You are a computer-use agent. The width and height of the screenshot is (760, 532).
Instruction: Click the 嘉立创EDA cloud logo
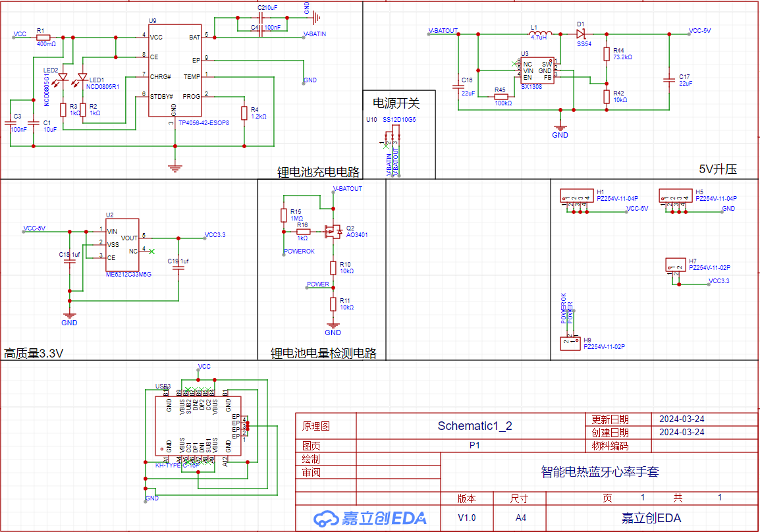click(370, 518)
